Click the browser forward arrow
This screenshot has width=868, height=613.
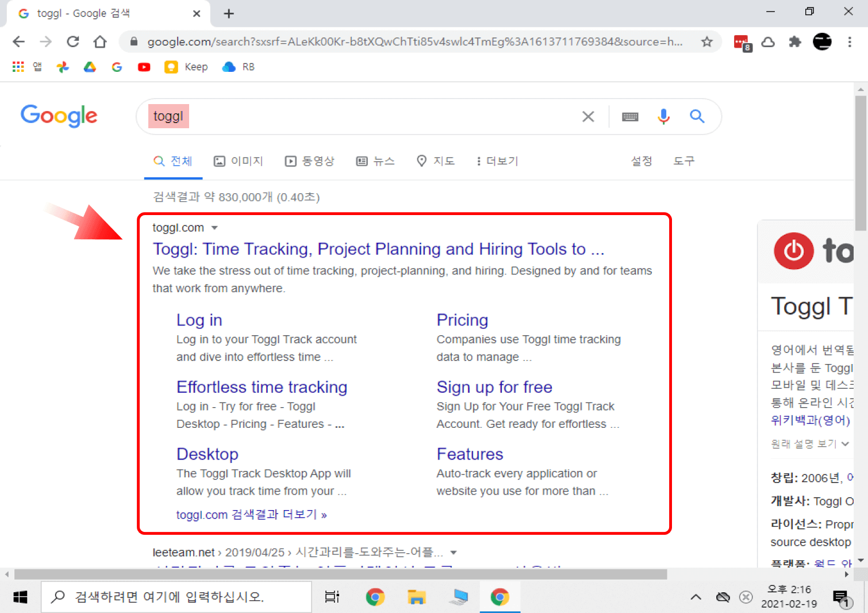tap(45, 41)
